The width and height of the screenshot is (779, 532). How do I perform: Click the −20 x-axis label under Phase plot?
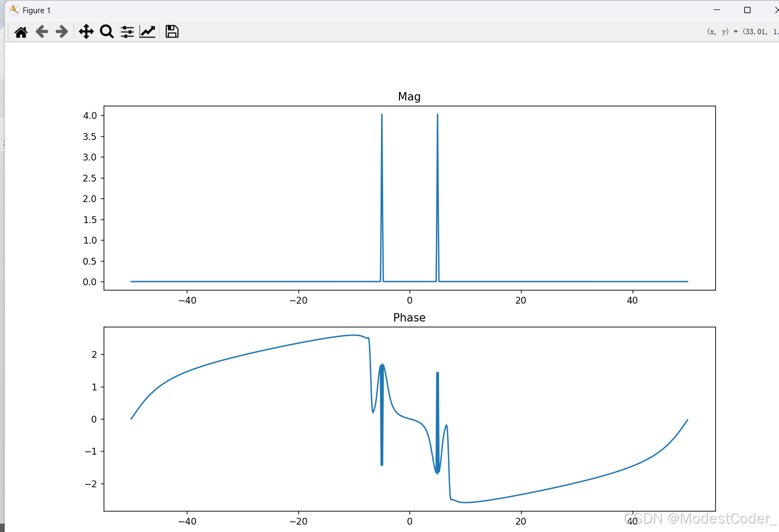[x=298, y=521]
